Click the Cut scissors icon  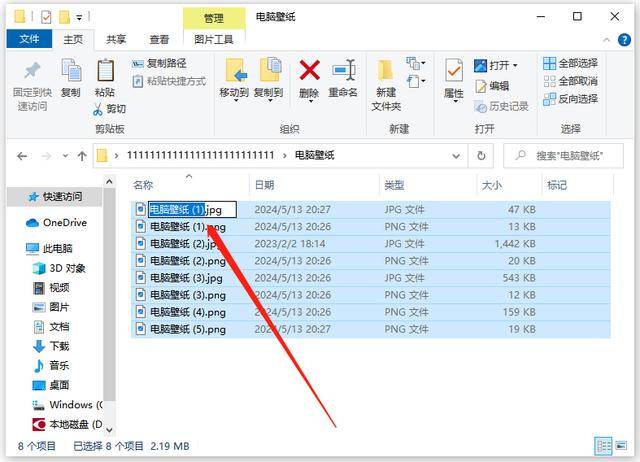pyautogui.click(x=98, y=109)
